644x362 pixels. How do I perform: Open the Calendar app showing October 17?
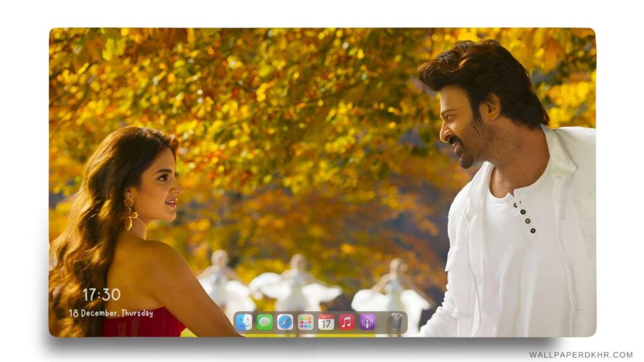(326, 321)
